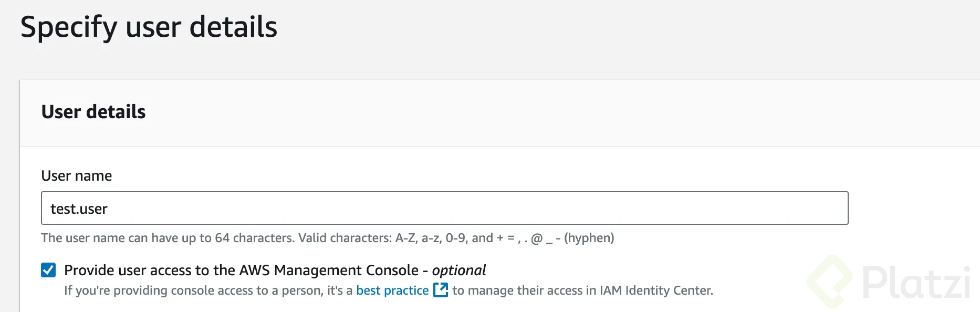Viewport: 980px width, 312px height.
Task: Click the external link icon beside best practice
Action: click(x=440, y=290)
